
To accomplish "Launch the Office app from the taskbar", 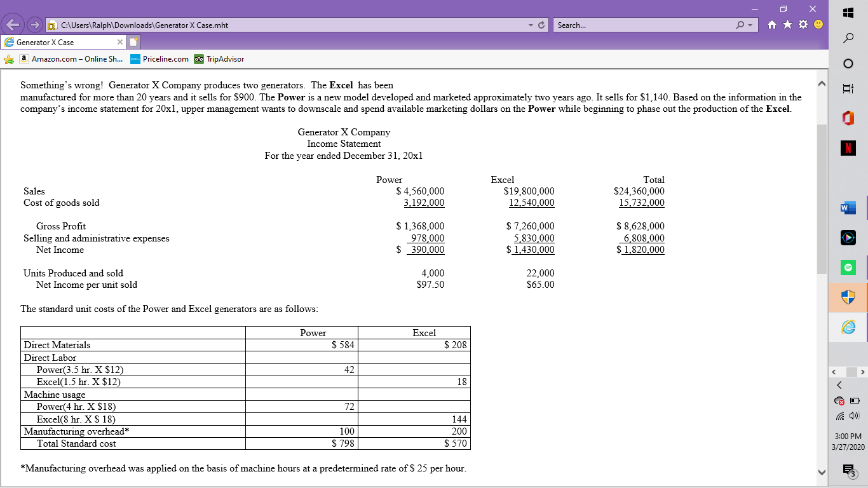I will (848, 119).
